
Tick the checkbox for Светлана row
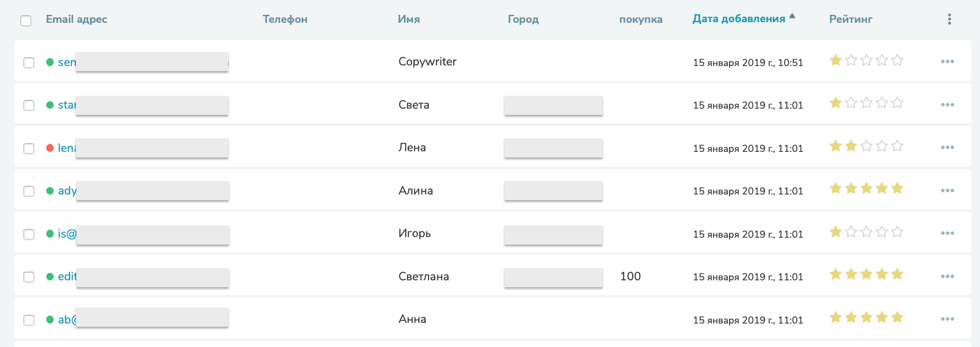(29, 277)
